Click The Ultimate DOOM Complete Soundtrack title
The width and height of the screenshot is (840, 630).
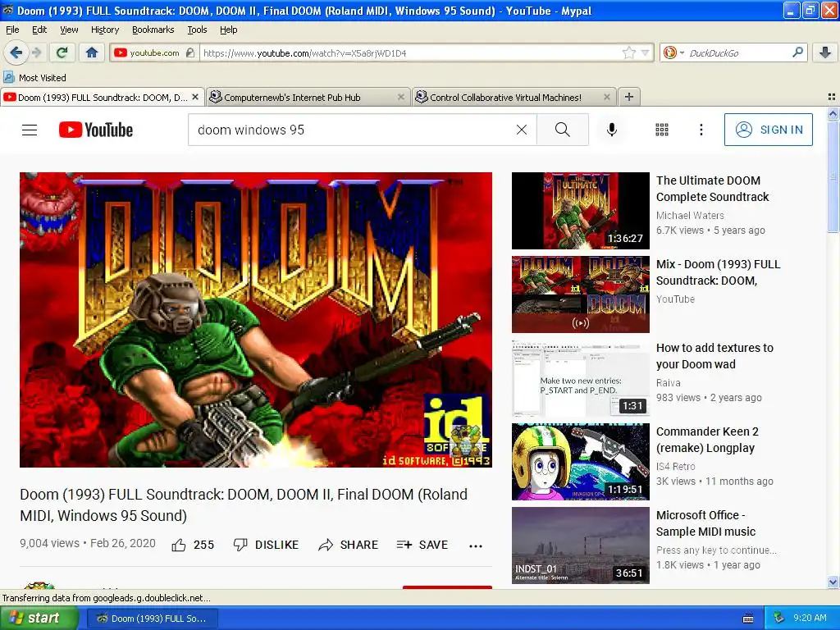pos(713,189)
